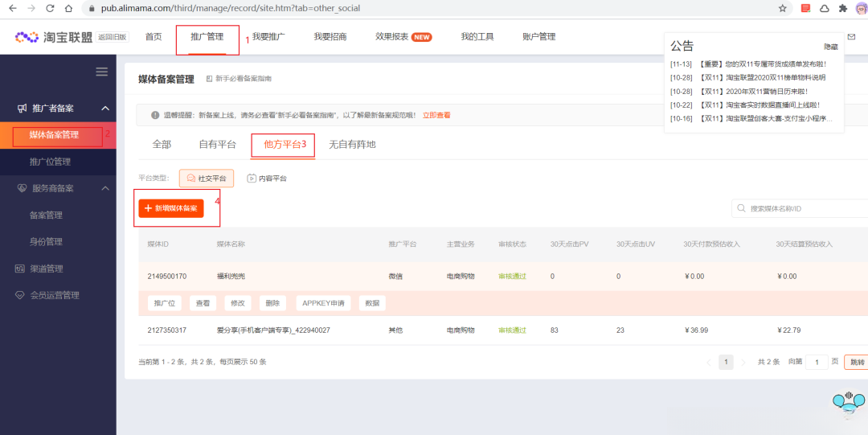Switch to the 全部 tab
This screenshot has width=868, height=435.
click(162, 145)
